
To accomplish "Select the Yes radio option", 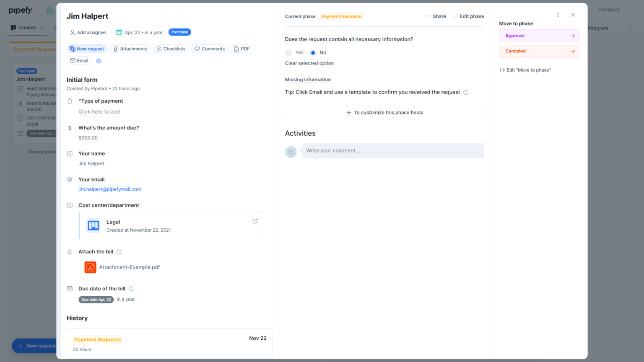I will point(288,52).
